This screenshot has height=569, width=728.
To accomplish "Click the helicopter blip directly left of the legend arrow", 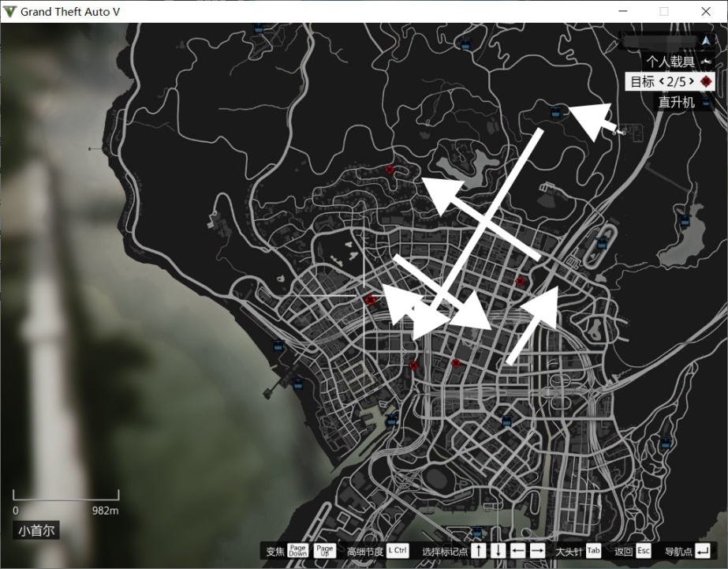I will point(465,44).
